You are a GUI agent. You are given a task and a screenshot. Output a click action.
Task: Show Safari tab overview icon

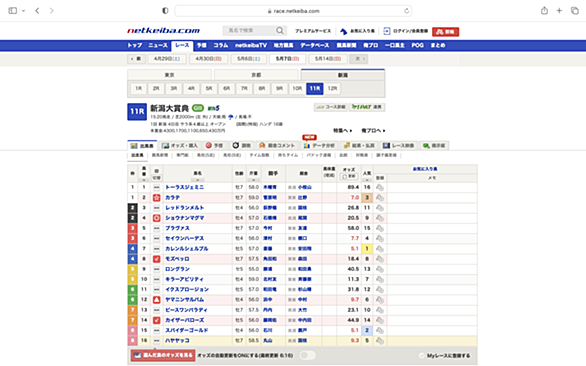575,11
